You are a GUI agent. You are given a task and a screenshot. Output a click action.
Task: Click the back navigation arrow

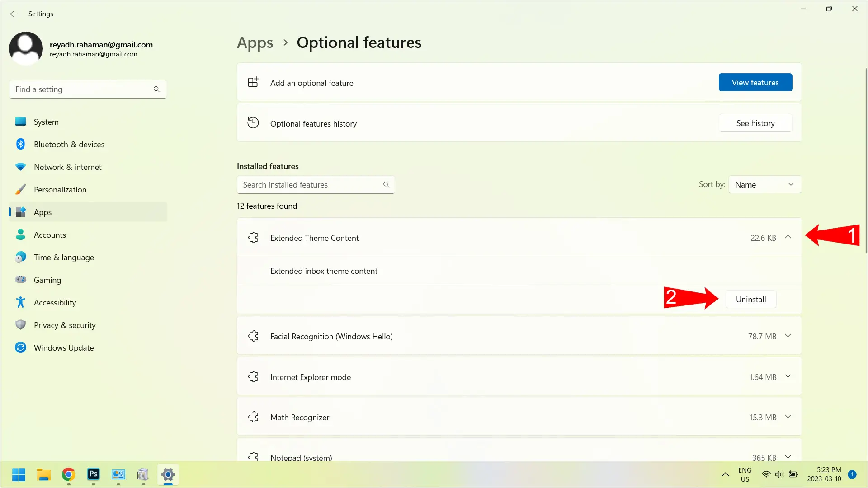[x=13, y=13]
